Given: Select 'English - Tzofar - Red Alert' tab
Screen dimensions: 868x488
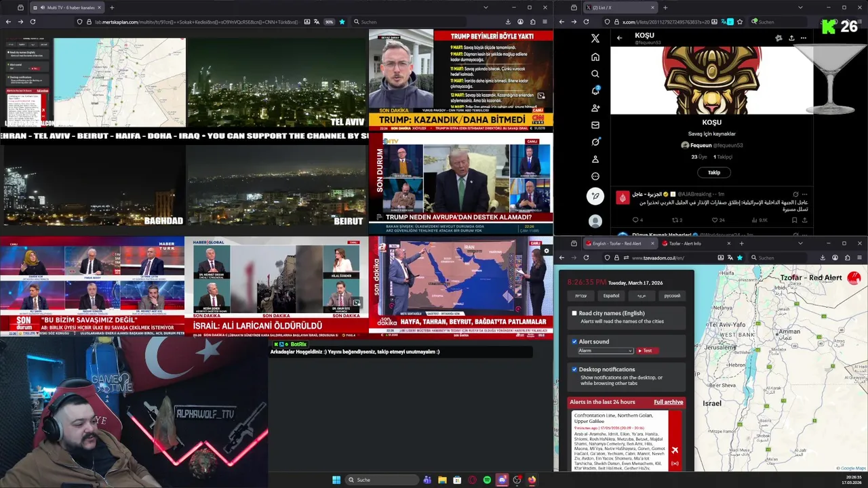Looking at the screenshot, I should 620,243.
